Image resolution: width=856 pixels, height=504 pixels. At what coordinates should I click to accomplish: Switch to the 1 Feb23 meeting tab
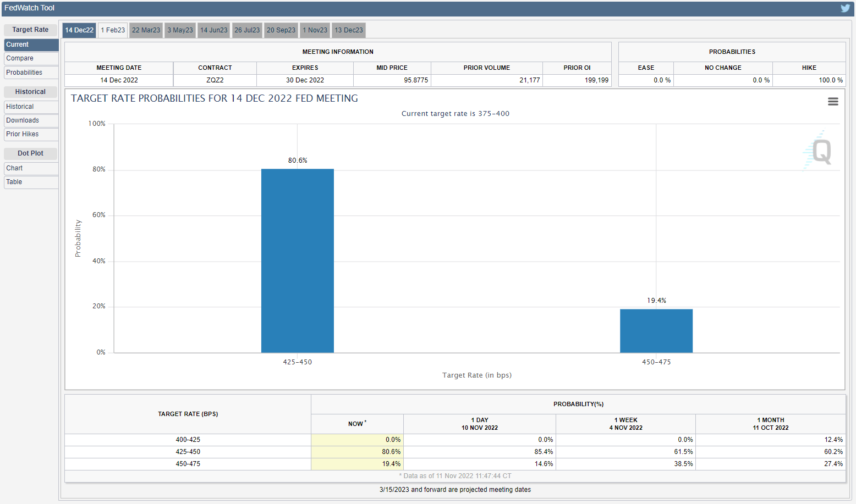coord(113,30)
